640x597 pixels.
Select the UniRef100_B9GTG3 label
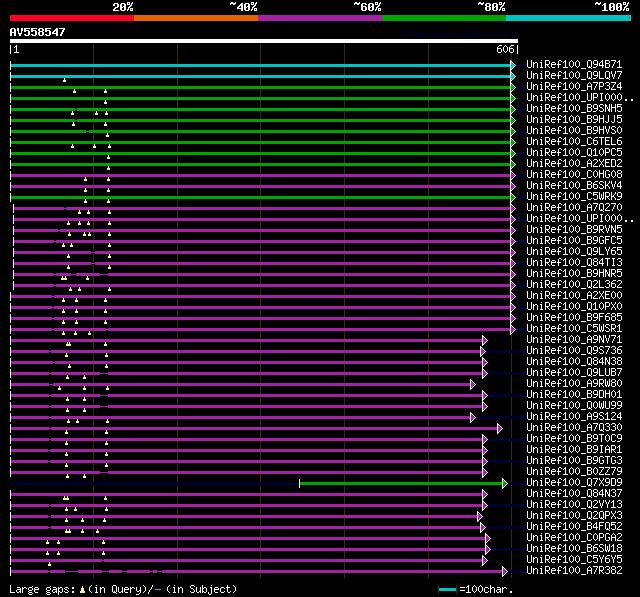tap(574, 461)
